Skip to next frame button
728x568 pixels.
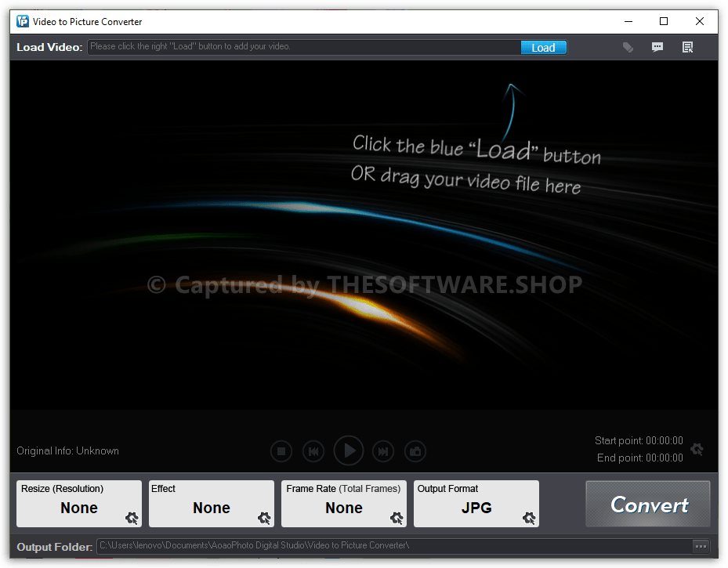[383, 451]
